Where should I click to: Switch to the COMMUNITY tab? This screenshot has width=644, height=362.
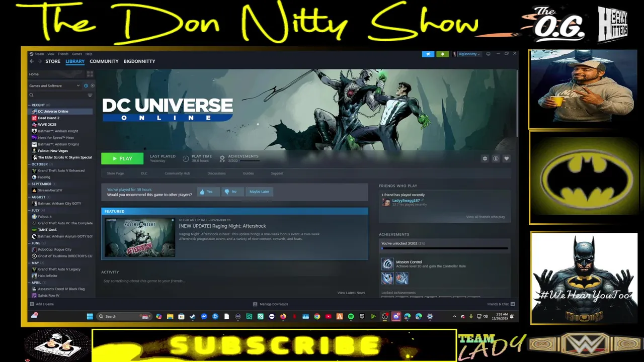(x=104, y=61)
